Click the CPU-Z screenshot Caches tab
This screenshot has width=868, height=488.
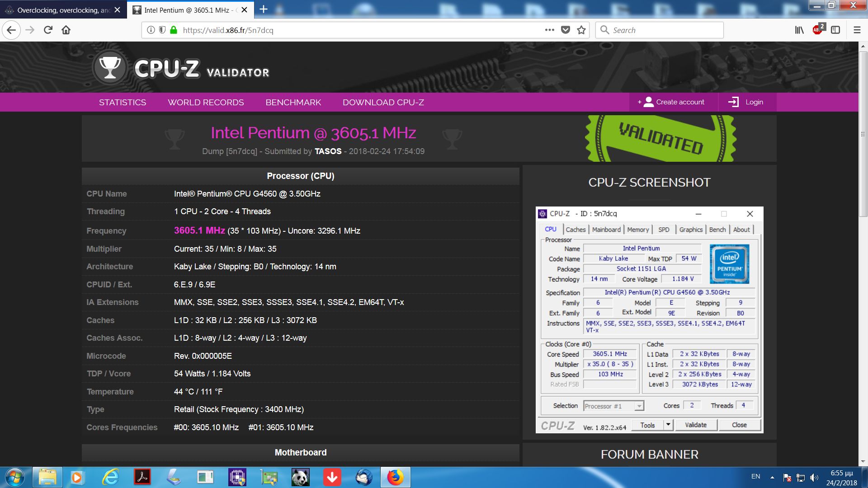click(576, 230)
